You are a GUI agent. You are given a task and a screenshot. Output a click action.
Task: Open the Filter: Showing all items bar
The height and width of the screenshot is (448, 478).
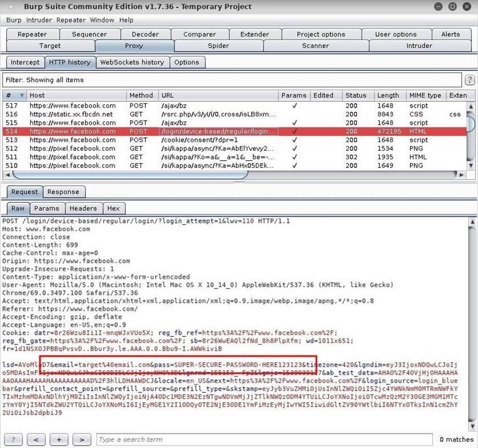click(231, 80)
